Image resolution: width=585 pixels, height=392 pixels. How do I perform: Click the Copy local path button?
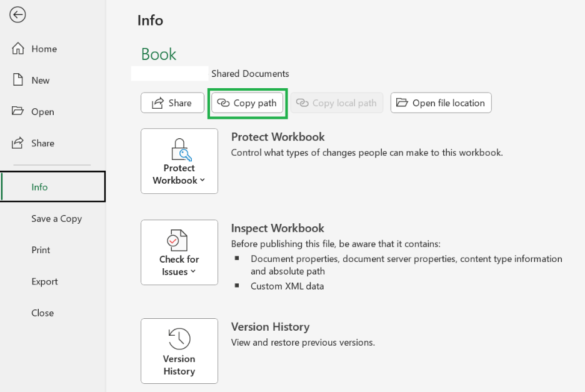pyautogui.click(x=337, y=103)
